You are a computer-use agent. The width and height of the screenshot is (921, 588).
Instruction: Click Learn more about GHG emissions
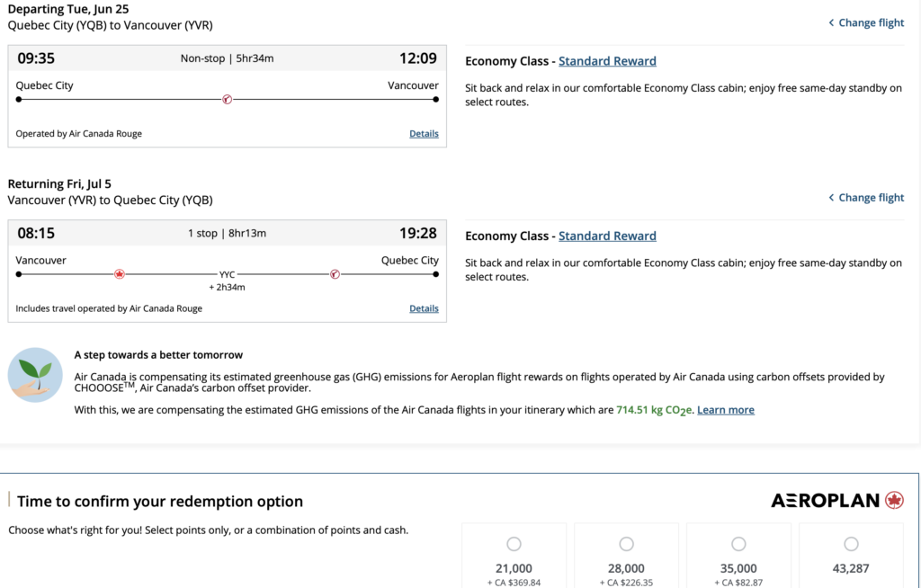(x=725, y=410)
